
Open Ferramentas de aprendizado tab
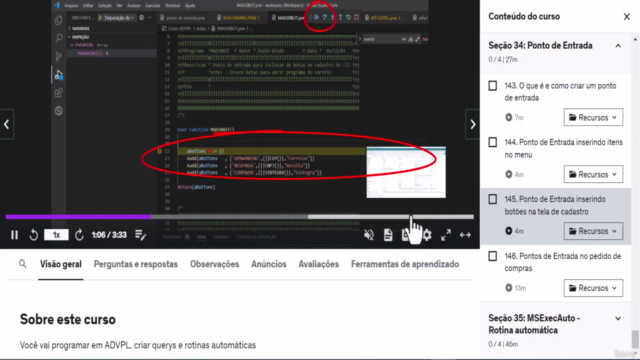pos(405,264)
